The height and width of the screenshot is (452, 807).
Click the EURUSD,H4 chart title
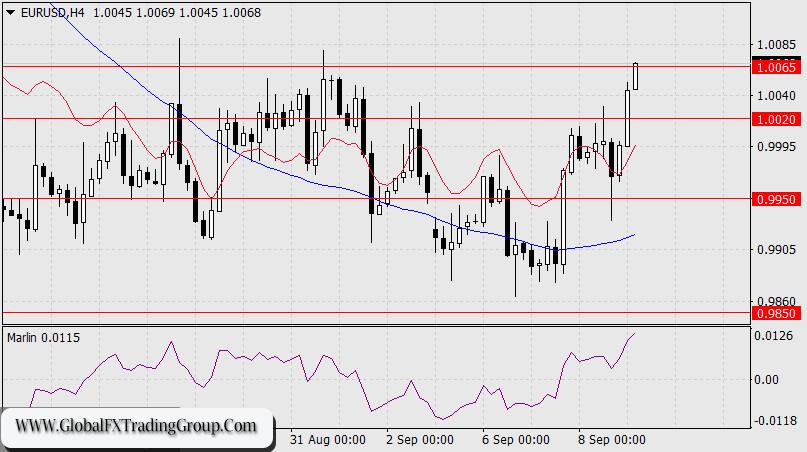click(x=52, y=13)
